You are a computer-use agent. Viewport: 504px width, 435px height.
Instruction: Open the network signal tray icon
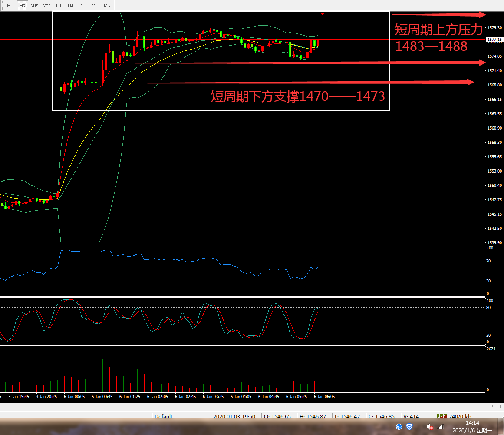(441, 427)
